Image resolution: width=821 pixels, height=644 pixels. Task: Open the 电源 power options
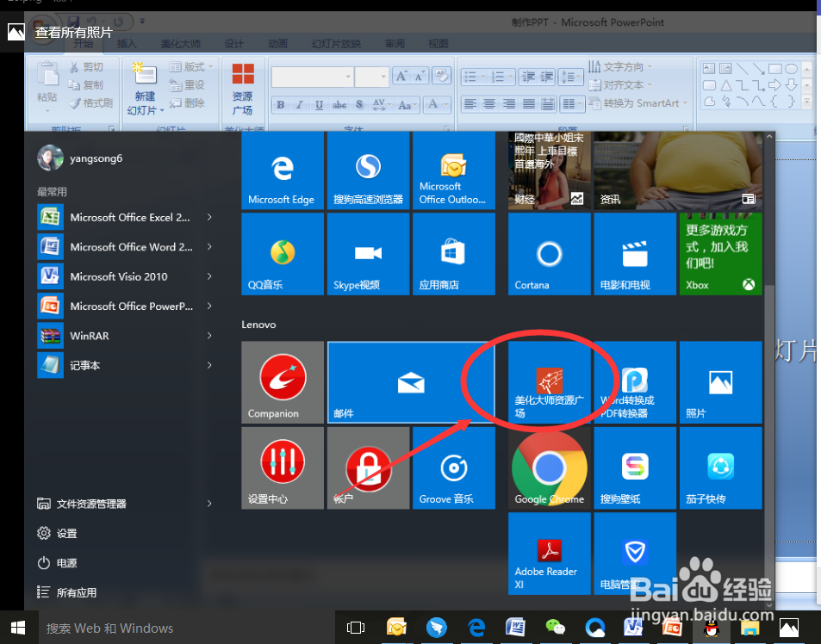57,563
